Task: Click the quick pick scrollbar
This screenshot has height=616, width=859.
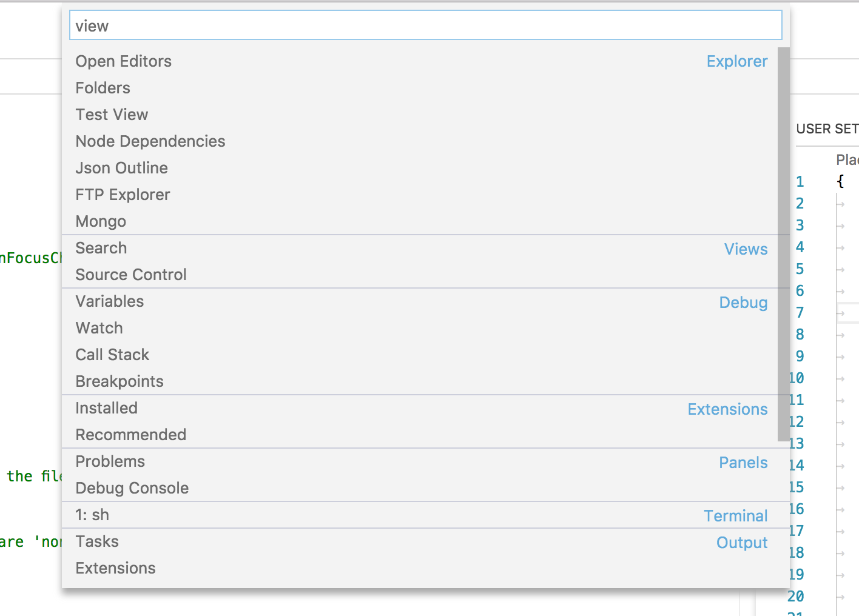Action: [x=783, y=243]
